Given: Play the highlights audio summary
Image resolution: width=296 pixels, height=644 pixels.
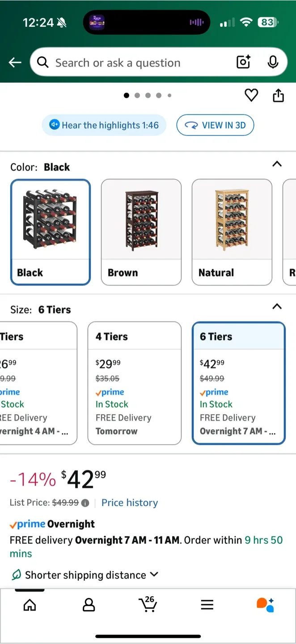Looking at the screenshot, I should [104, 125].
